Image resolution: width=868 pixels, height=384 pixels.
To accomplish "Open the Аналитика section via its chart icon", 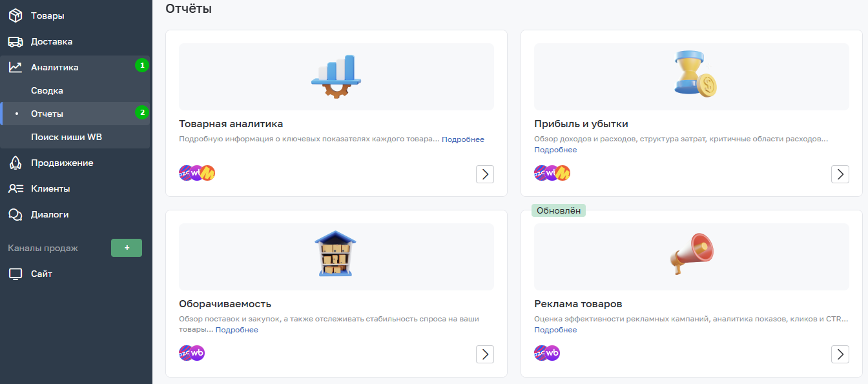I will point(15,66).
